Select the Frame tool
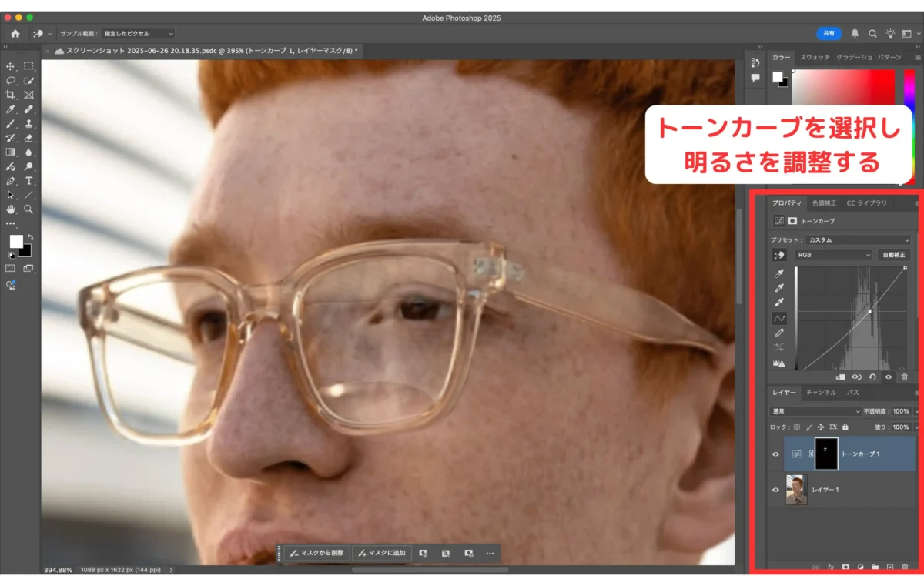This screenshot has height=586, width=924. click(28, 95)
